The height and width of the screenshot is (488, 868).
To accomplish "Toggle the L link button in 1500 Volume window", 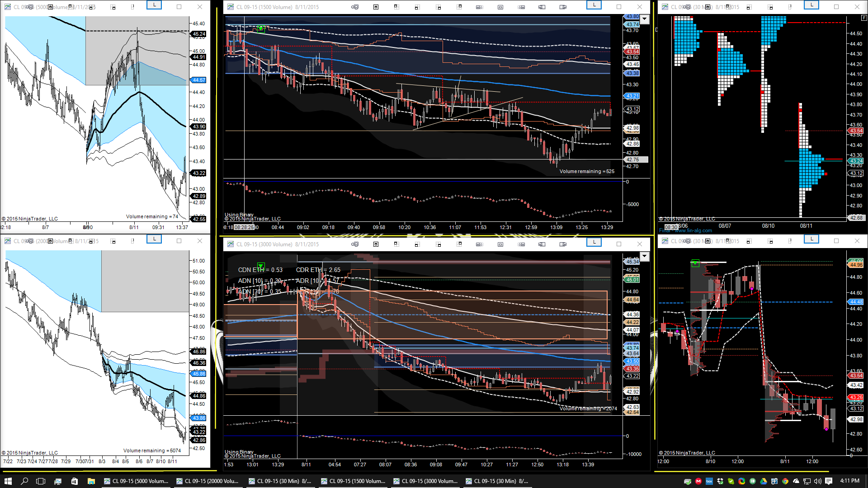I will [x=594, y=5].
